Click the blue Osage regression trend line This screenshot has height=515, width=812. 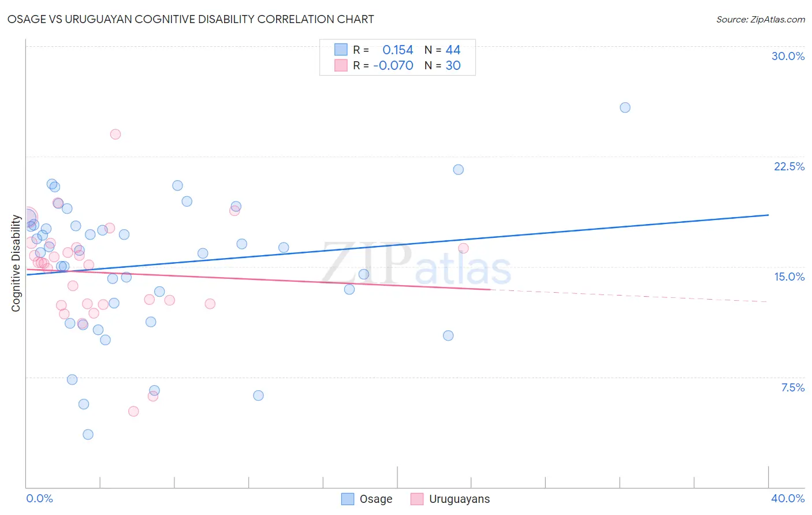pos(397,245)
